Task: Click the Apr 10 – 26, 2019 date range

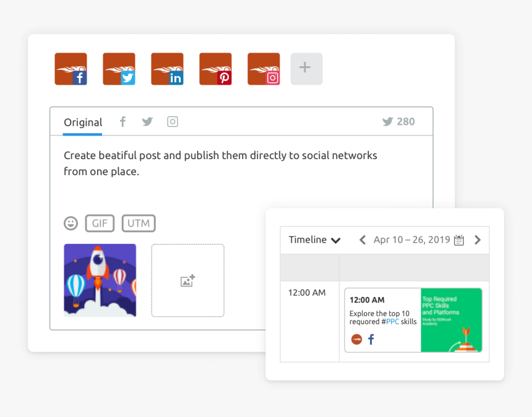Action: click(412, 240)
